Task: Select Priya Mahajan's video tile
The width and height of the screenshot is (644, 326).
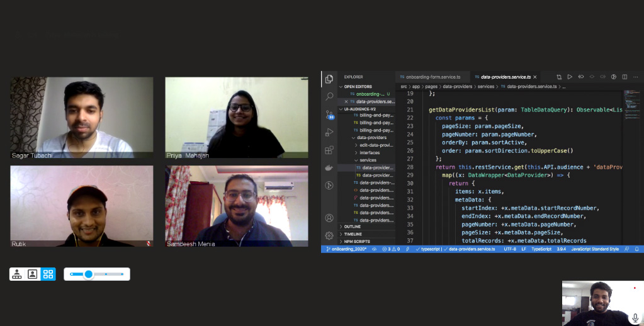Action: 236,118
